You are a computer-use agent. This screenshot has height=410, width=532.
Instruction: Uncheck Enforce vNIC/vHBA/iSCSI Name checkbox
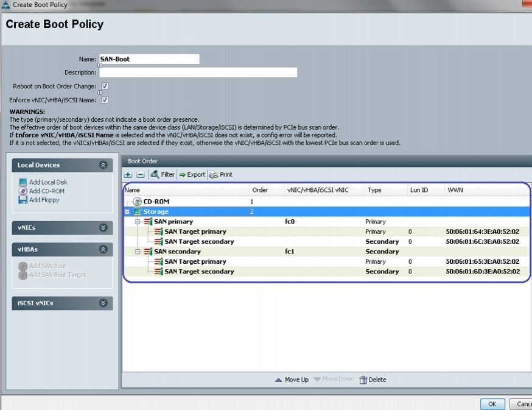coord(105,100)
